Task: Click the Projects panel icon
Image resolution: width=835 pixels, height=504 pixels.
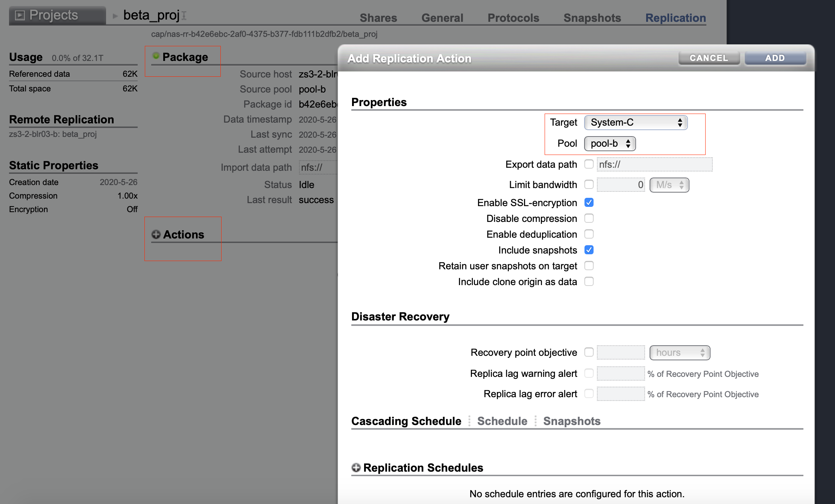Action: 21,15
